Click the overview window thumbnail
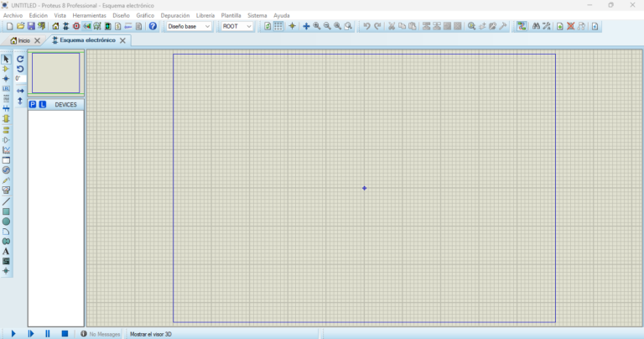The height and width of the screenshot is (339, 644). point(56,73)
